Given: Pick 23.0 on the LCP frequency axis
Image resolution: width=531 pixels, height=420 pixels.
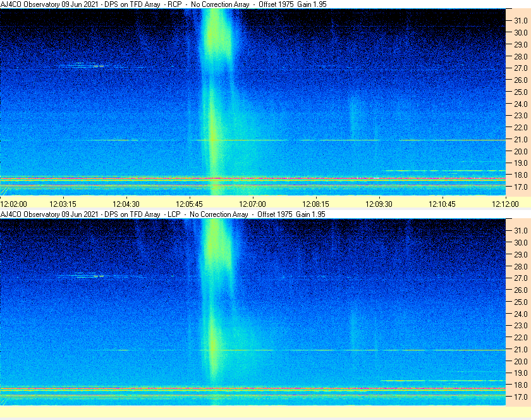Looking at the screenshot, I should tap(521, 326).
